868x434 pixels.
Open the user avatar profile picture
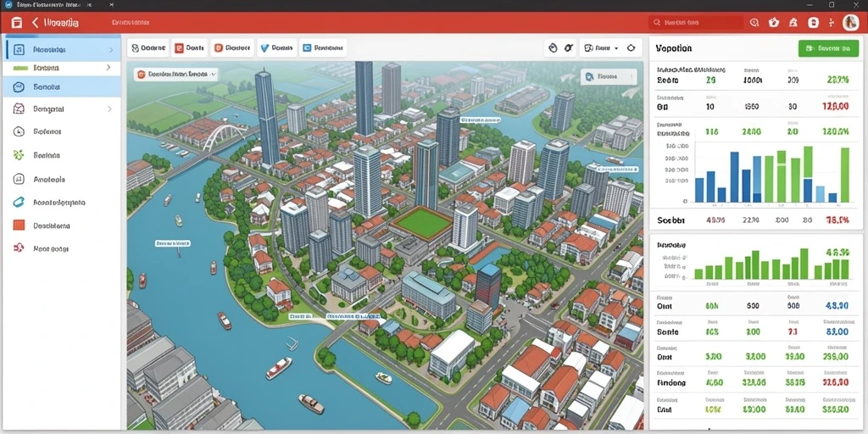850,23
